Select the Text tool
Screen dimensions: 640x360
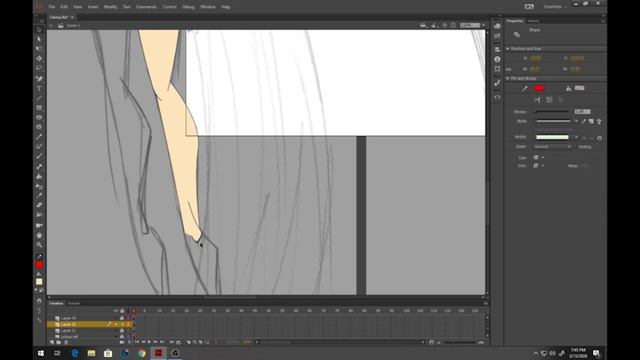(39, 88)
